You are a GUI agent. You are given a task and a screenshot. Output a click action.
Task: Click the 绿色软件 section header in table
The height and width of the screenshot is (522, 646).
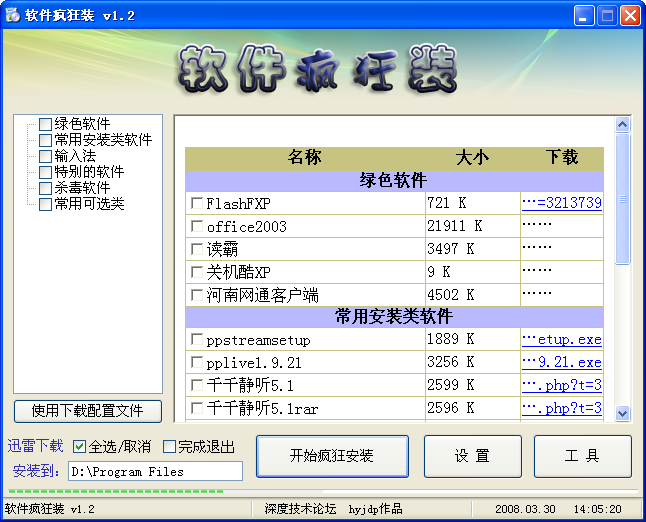tap(394, 181)
